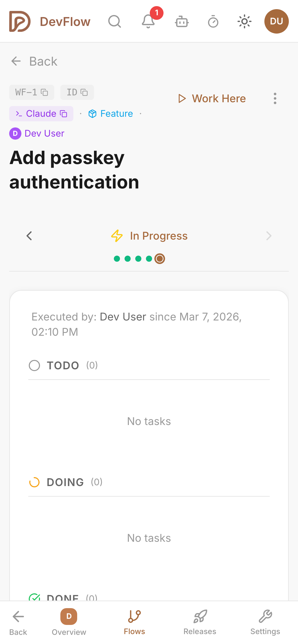Image resolution: width=298 pixels, height=644 pixels.
Task: Open the DU profile avatar
Action: click(277, 21)
